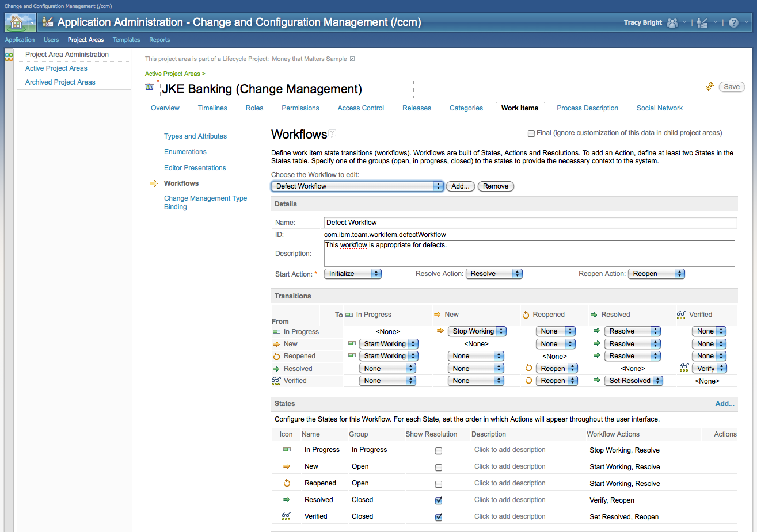The width and height of the screenshot is (757, 532).
Task: Open the user profile people icon
Action: pos(672,23)
